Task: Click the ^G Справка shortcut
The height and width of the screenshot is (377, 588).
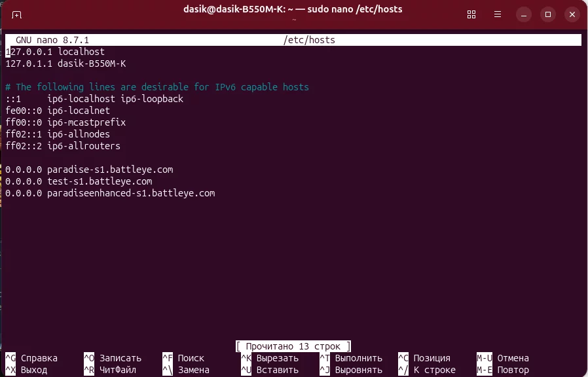Action: (31, 358)
